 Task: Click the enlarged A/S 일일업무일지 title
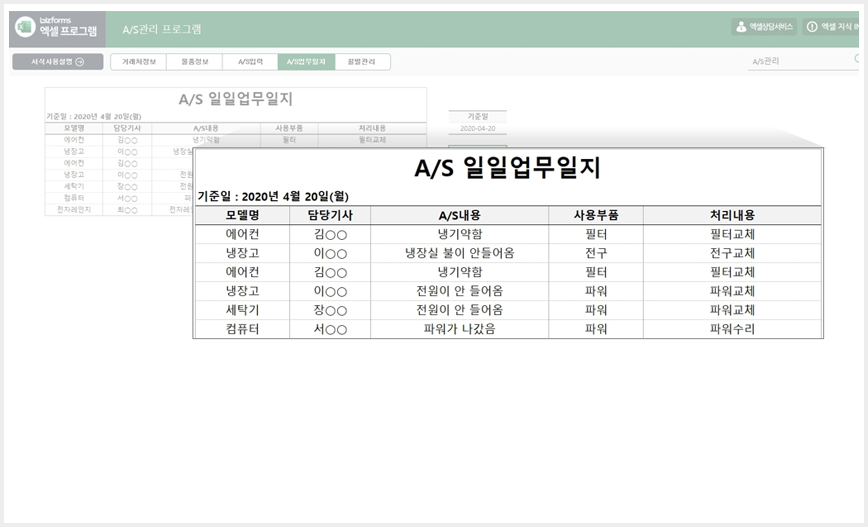[507, 168]
